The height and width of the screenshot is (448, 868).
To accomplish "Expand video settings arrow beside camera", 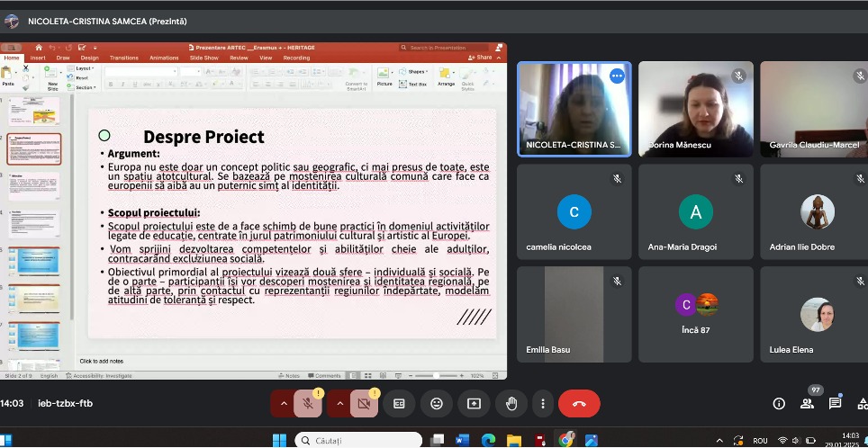I will (339, 404).
